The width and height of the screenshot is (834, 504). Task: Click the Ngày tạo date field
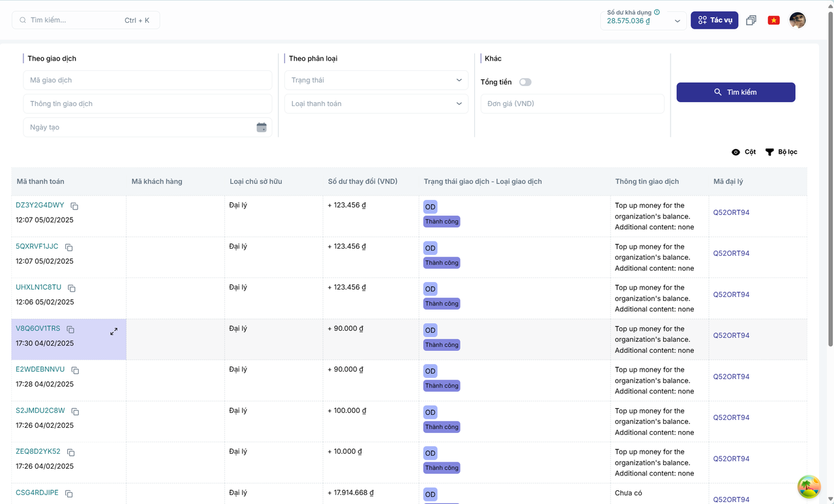(x=147, y=127)
